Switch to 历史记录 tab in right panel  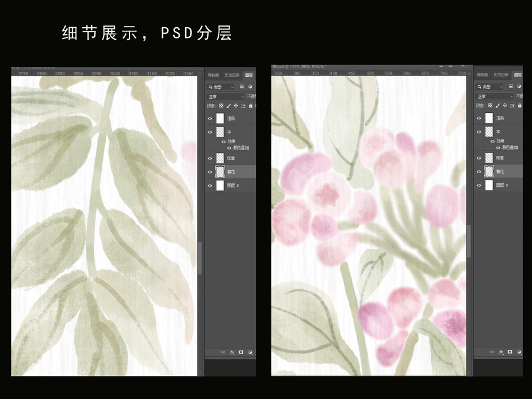pyautogui.click(x=501, y=74)
